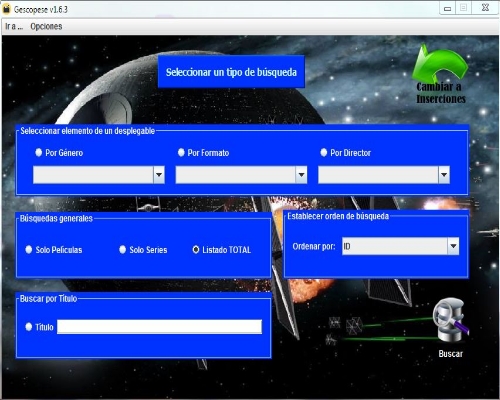Click the Gescopese app icon in title bar

coord(6,9)
